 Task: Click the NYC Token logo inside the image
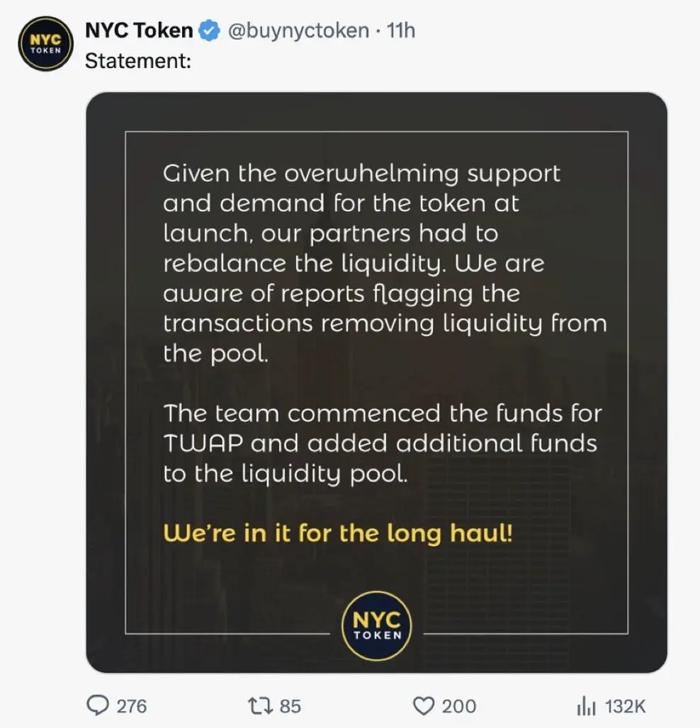tap(377, 625)
